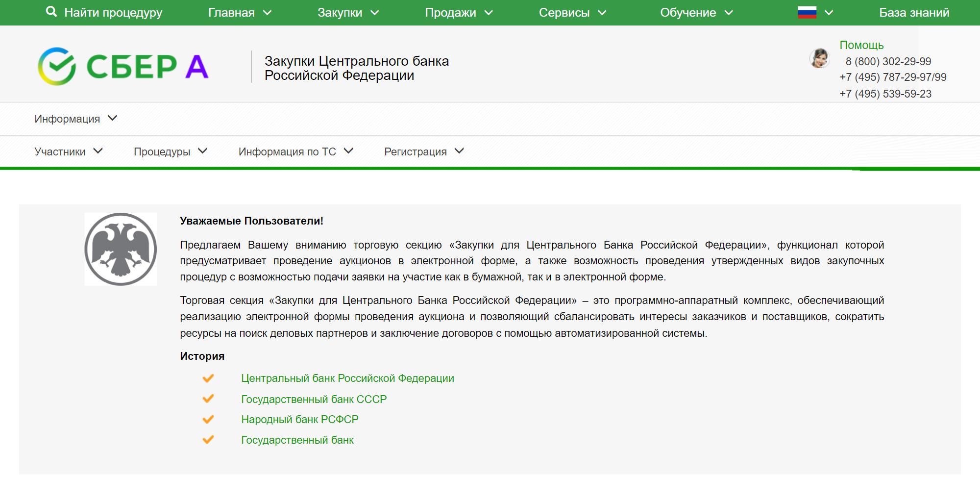This screenshot has height=504, width=980.
Task: Open the База знаний menu item
Action: 914,13
